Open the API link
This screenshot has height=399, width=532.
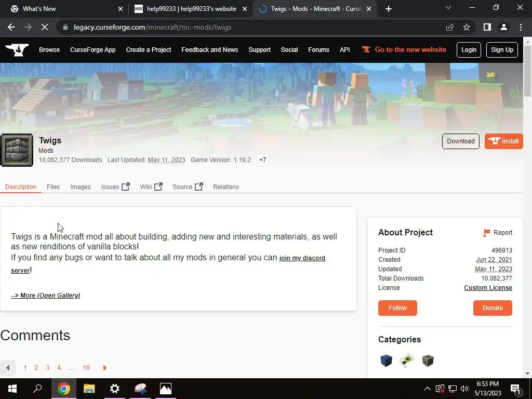click(345, 50)
